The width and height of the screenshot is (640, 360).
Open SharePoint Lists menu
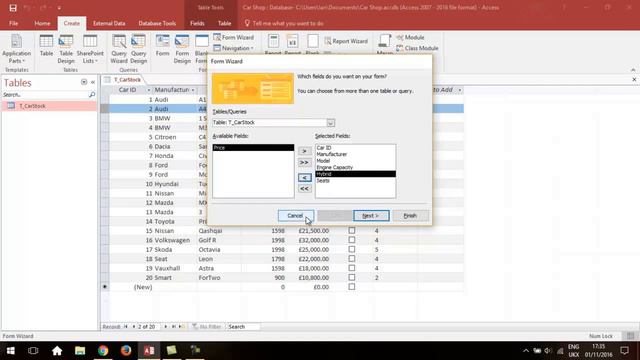pyautogui.click(x=90, y=49)
